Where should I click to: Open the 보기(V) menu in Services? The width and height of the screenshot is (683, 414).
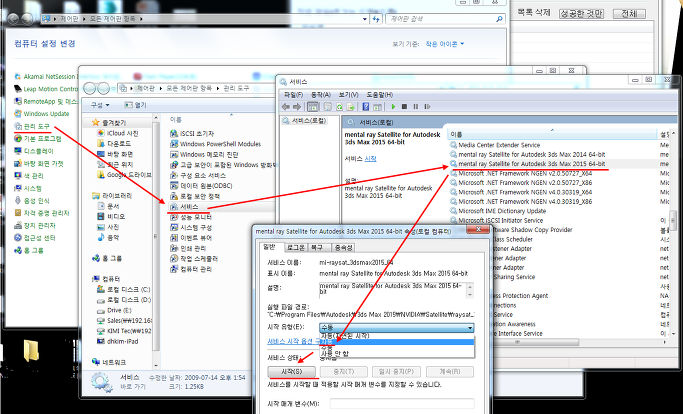(348, 95)
